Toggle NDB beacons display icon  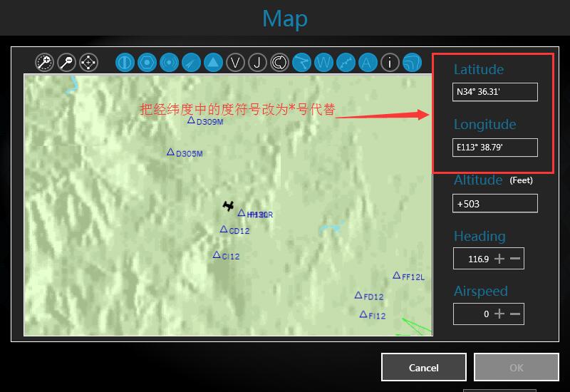(169, 63)
